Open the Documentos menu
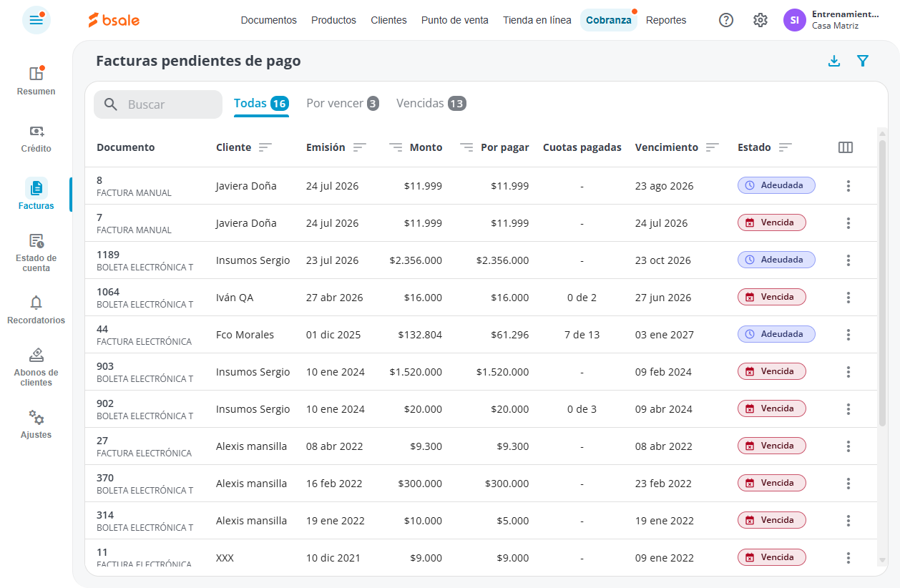 coord(269,20)
